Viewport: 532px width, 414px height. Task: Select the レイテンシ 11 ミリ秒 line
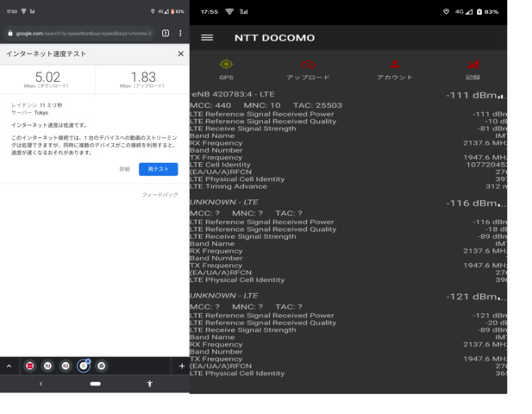pos(36,105)
